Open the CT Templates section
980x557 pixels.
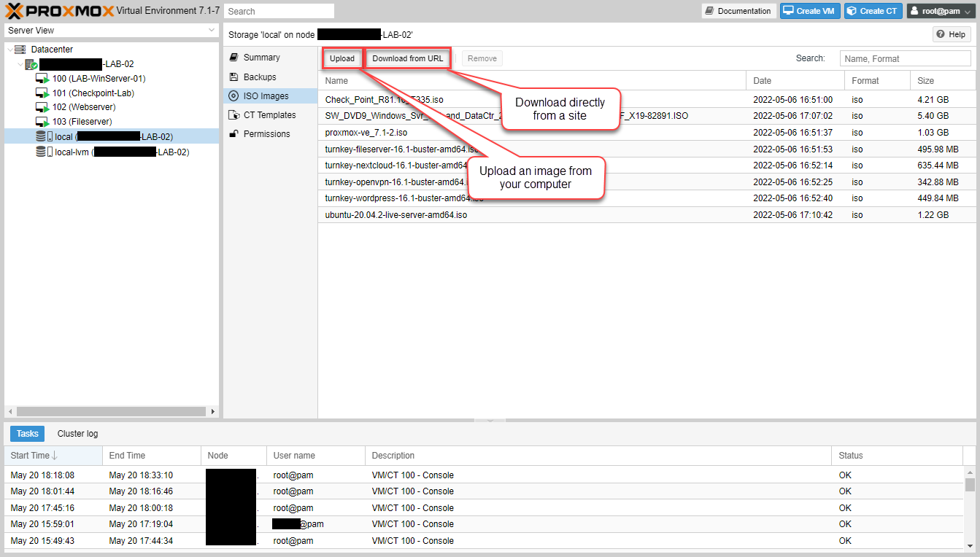click(x=270, y=114)
